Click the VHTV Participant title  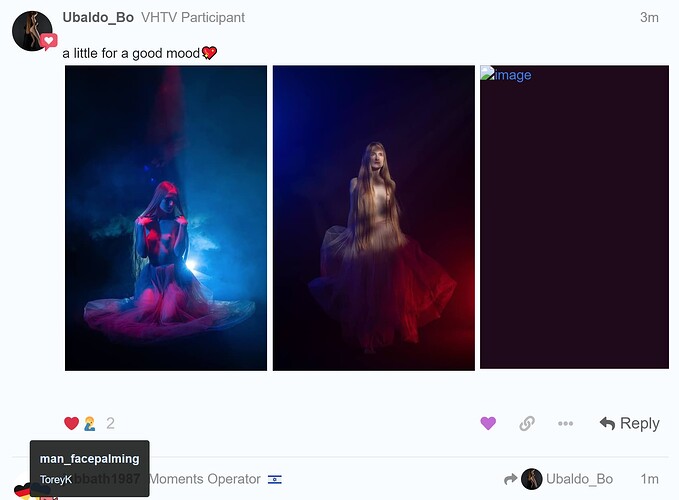pyautogui.click(x=193, y=17)
